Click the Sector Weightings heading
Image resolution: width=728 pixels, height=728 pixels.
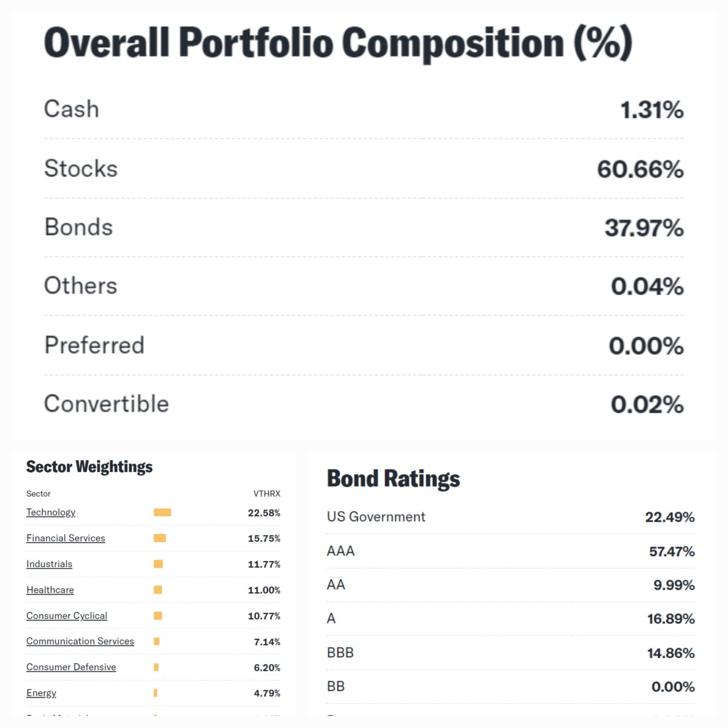tap(89, 467)
